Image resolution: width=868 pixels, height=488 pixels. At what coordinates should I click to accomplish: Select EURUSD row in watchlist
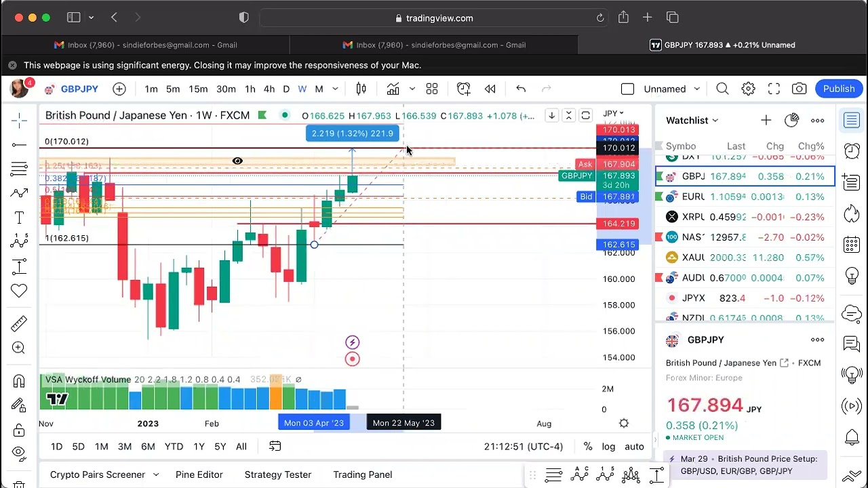click(x=745, y=197)
